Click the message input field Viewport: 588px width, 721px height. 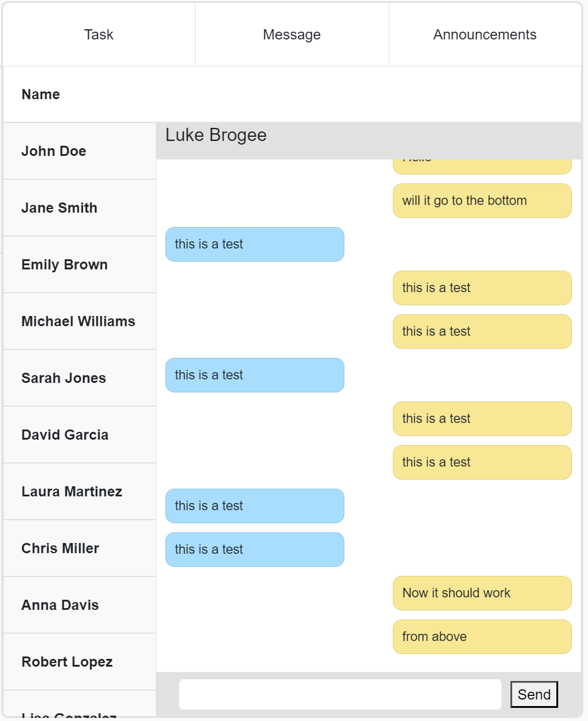point(340,694)
